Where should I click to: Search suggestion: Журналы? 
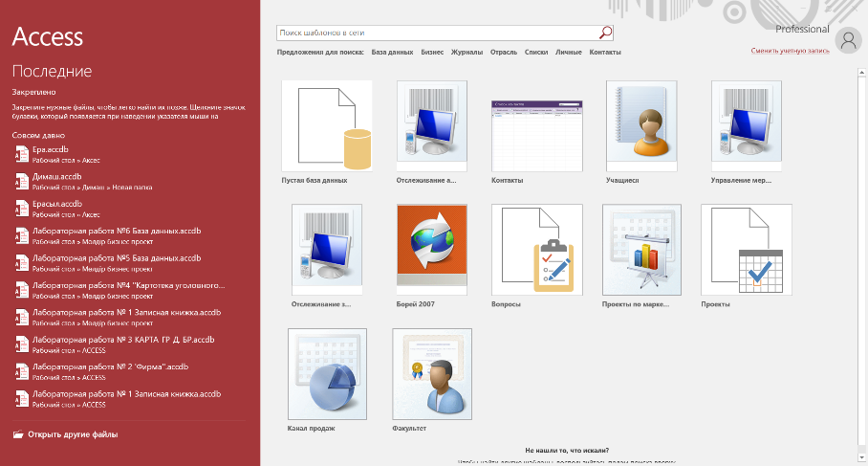pyautogui.click(x=467, y=52)
